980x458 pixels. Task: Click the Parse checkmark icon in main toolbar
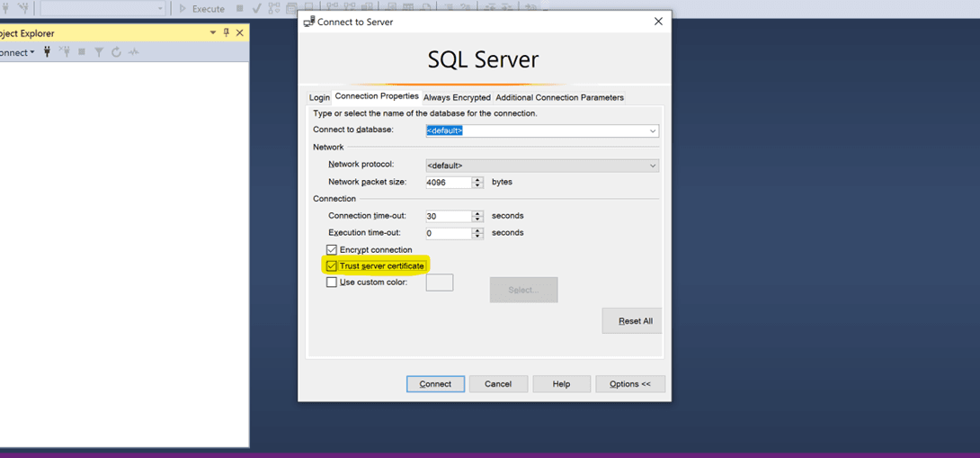click(x=256, y=8)
